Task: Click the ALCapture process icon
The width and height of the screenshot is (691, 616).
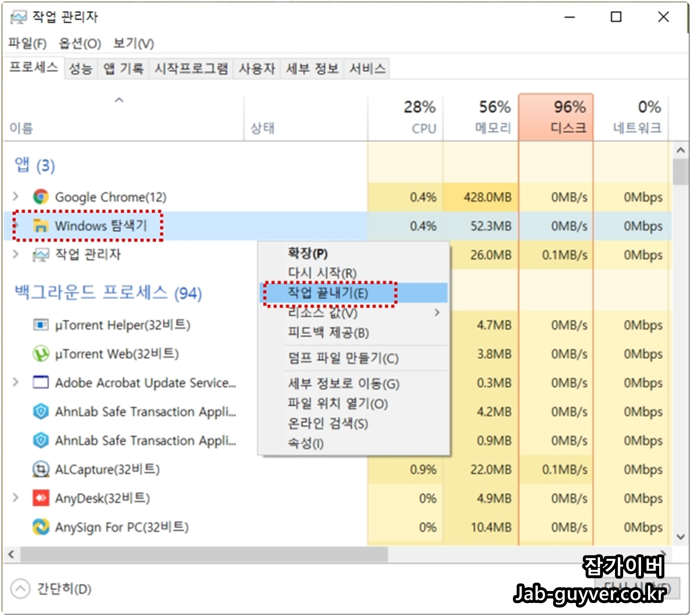Action: click(41, 469)
